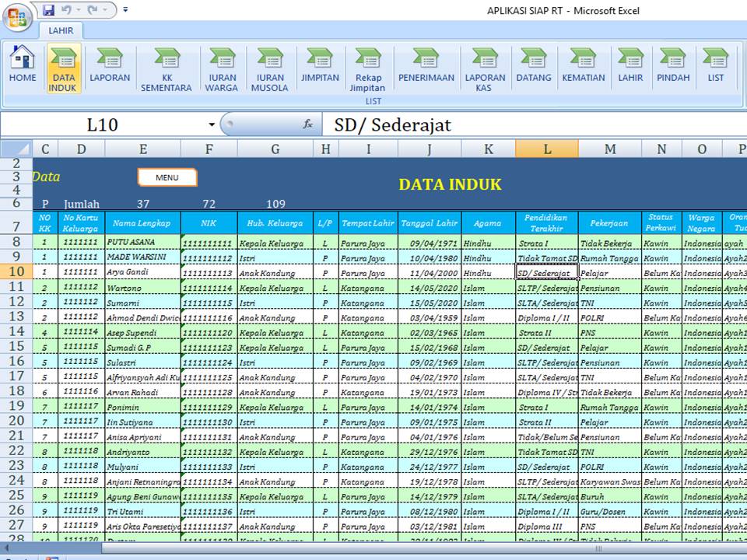
Task: Select the cell MADE WARSINI
Action: pyautogui.click(x=142, y=257)
